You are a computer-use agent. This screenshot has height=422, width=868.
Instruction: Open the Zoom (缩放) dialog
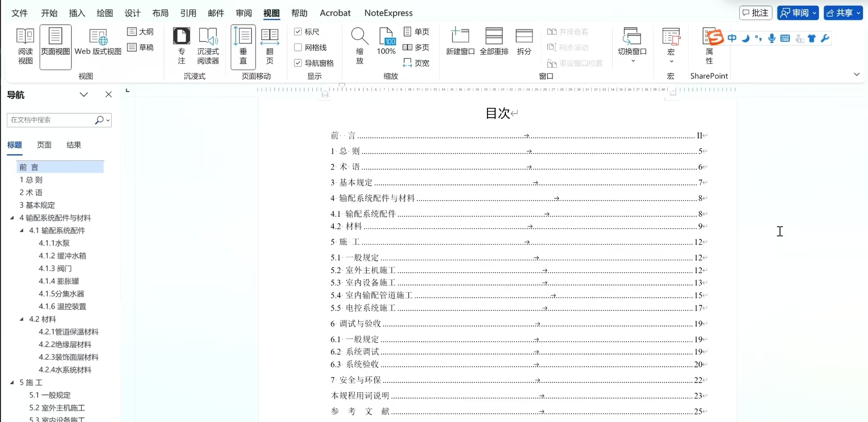point(360,47)
